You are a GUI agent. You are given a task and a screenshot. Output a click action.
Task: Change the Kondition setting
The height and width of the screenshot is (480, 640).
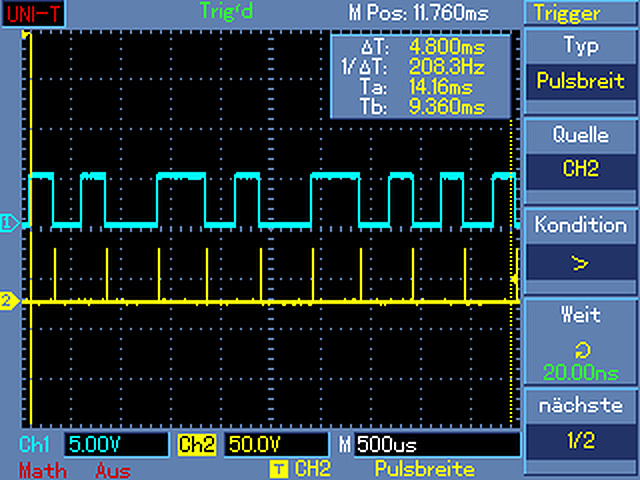[x=580, y=249]
